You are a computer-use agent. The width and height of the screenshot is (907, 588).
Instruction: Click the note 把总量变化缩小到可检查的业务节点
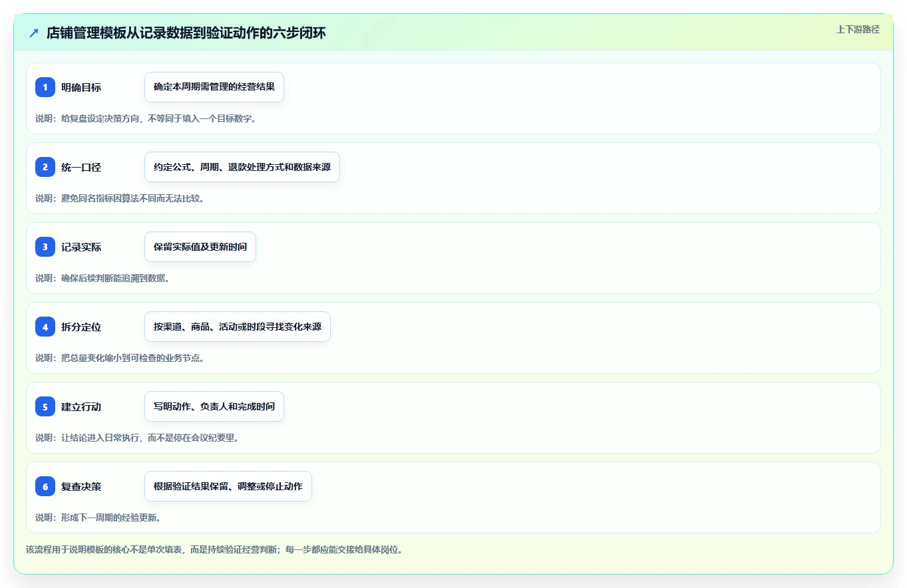(132, 358)
